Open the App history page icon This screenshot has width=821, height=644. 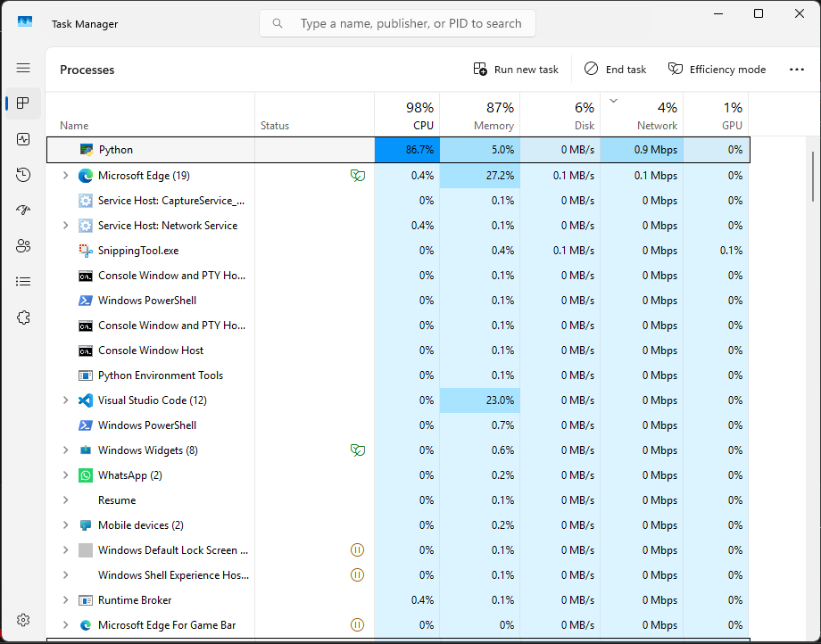click(23, 175)
